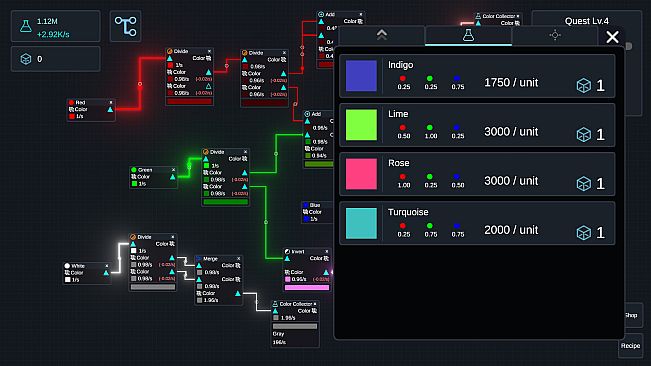The image size is (651, 366).
Task: Click the hollow unconnected output port on red Divide
Action: [208, 86]
